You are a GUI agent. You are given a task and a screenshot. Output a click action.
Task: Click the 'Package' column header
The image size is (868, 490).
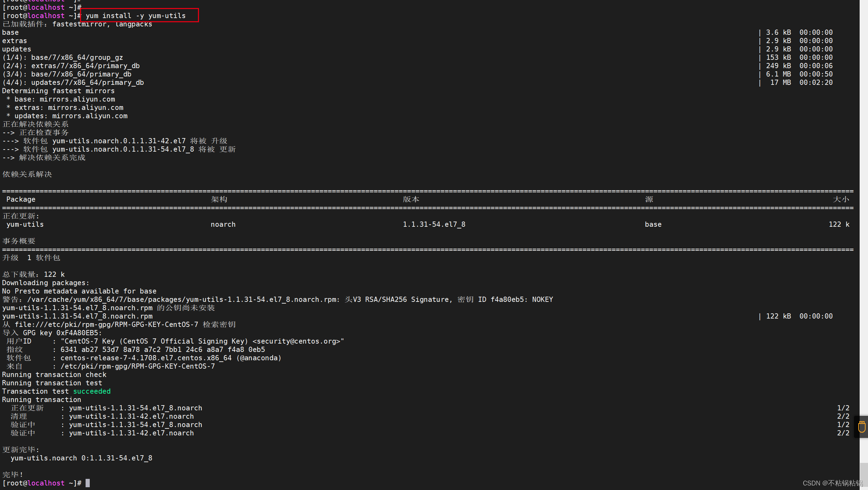point(21,199)
